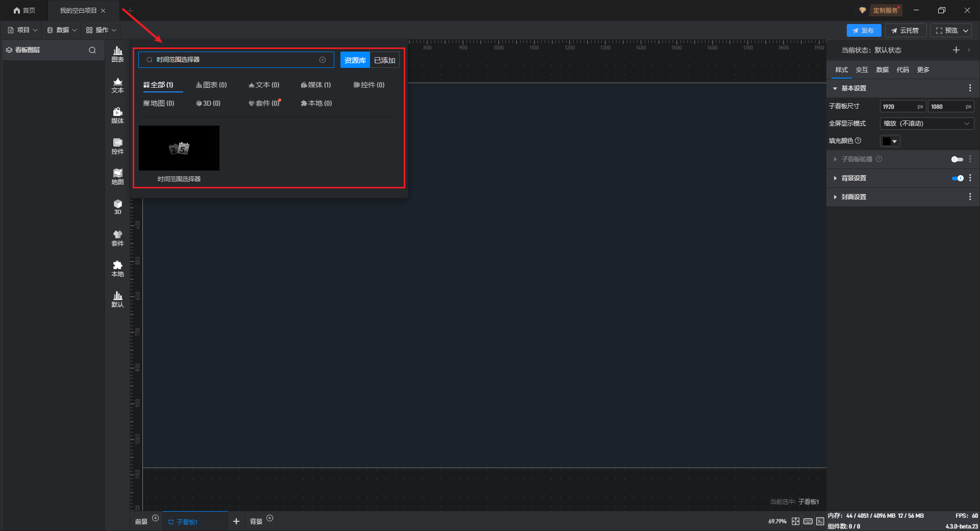
Task: Click the 发布 publish button
Action: pyautogui.click(x=864, y=31)
